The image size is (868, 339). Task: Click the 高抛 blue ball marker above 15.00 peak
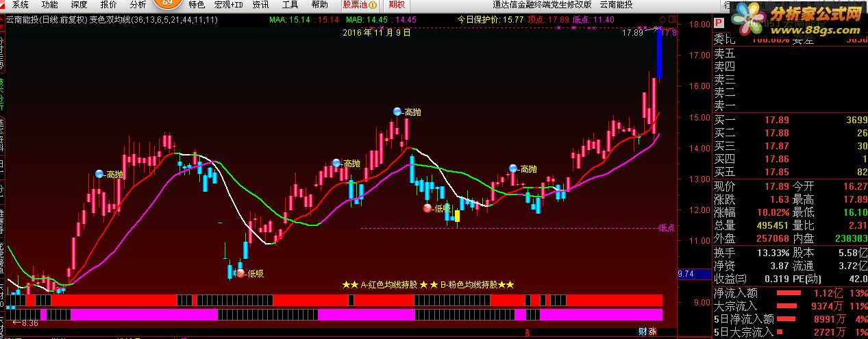click(x=397, y=112)
